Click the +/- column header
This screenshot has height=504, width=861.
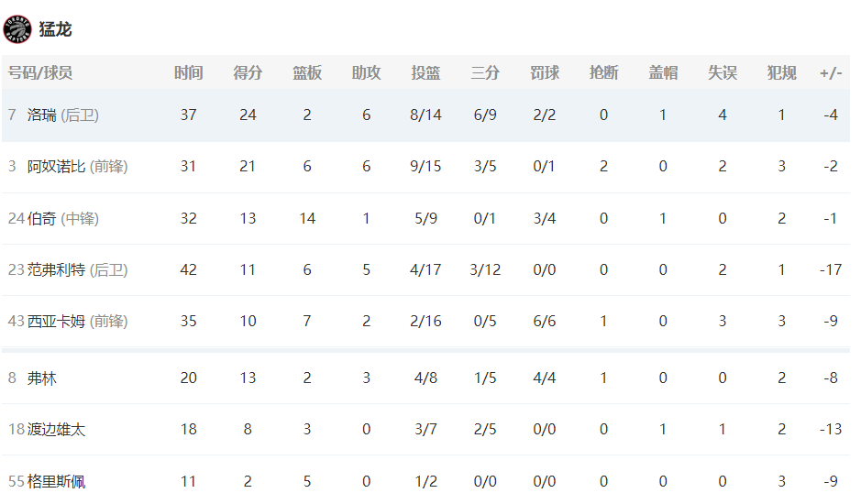(x=831, y=72)
